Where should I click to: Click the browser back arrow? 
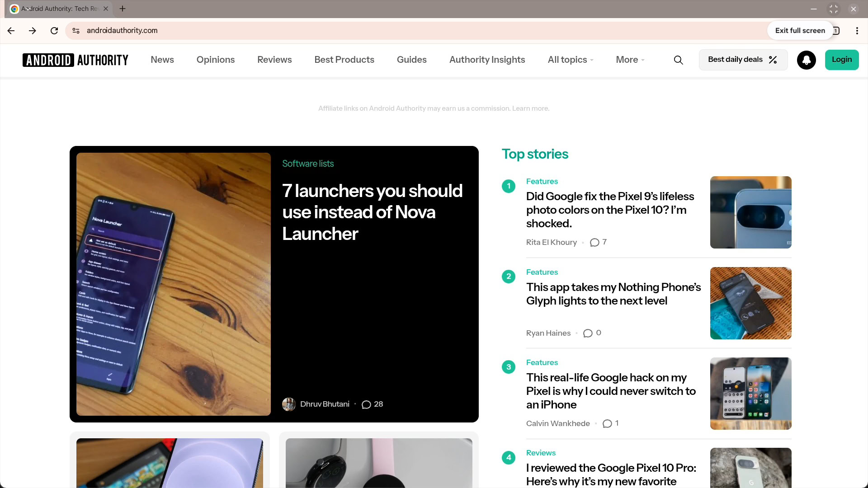[x=11, y=31]
